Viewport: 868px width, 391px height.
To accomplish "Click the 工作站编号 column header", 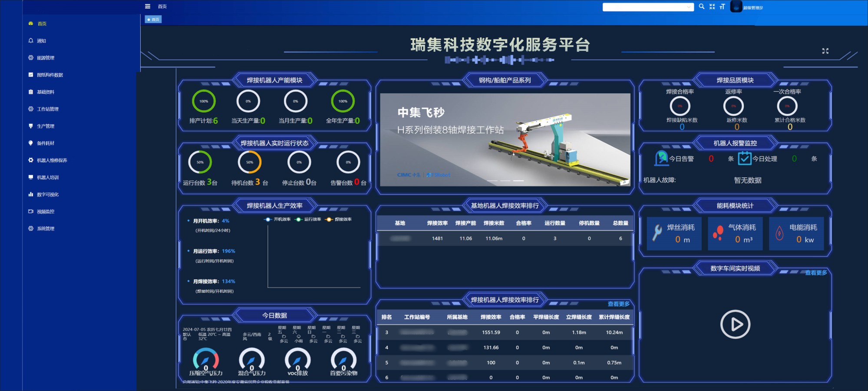I will click(x=417, y=317).
